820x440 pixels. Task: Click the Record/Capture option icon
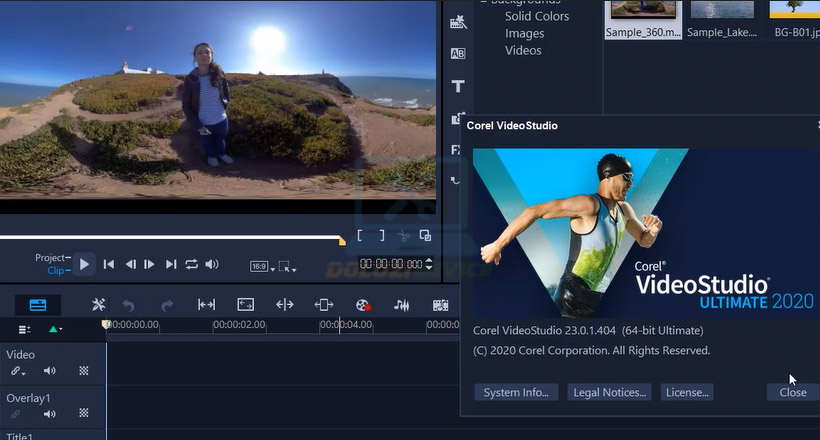[363, 305]
